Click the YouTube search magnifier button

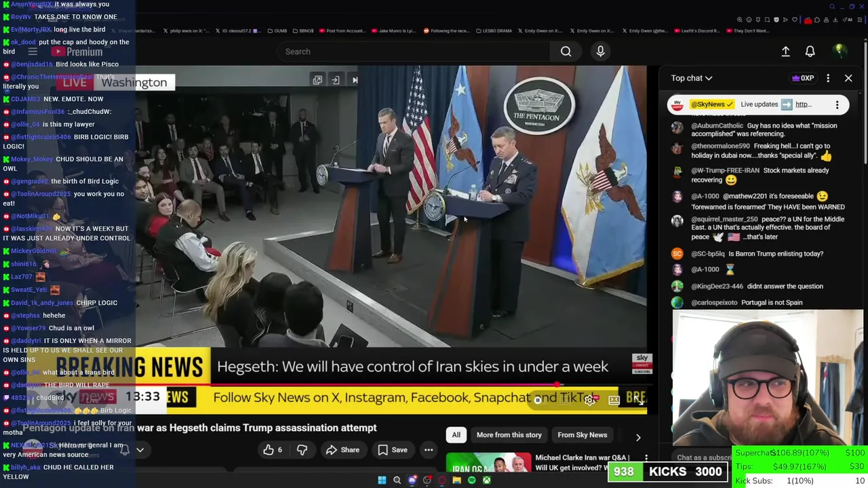click(x=566, y=52)
